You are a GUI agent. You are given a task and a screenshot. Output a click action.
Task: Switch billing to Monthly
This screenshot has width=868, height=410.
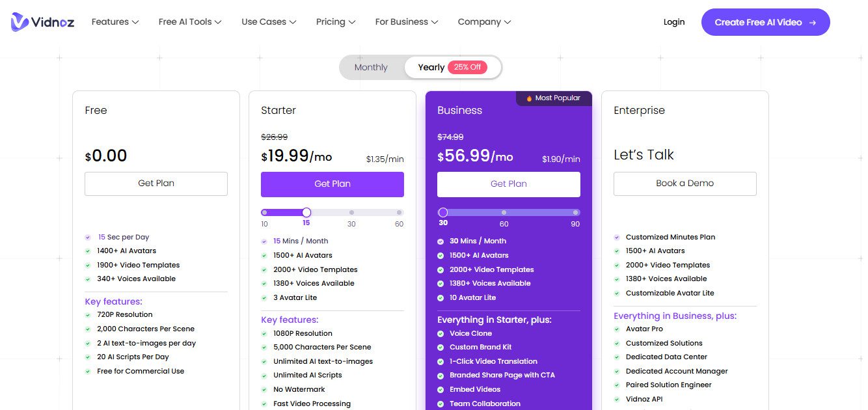[370, 67]
